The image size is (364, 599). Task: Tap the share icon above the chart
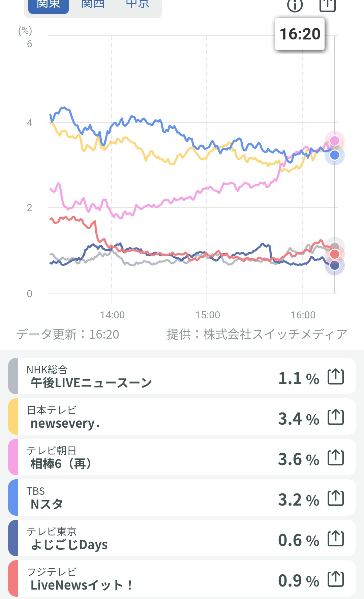(327, 5)
